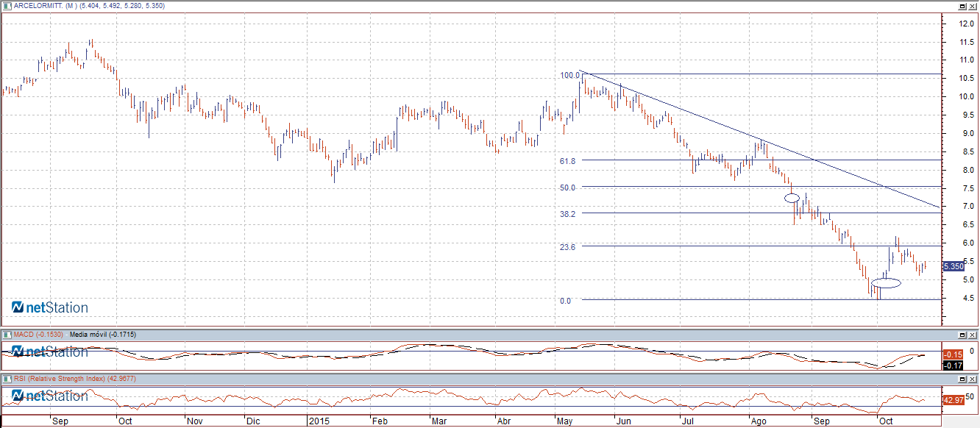The image size is (980, 428).
Task: Click the netStation logo in price chart
Action: click(x=50, y=307)
